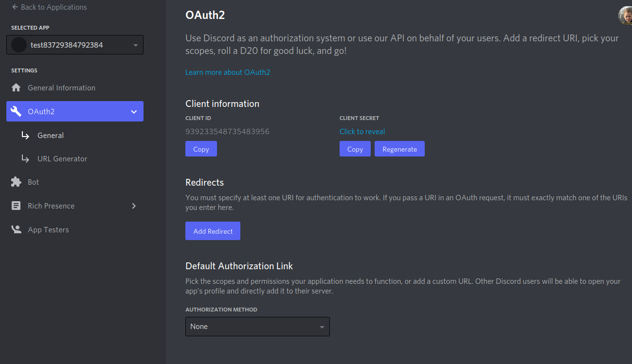The width and height of the screenshot is (632, 364).
Task: Open the Authorization Method dropdown showing None
Action: click(x=257, y=327)
